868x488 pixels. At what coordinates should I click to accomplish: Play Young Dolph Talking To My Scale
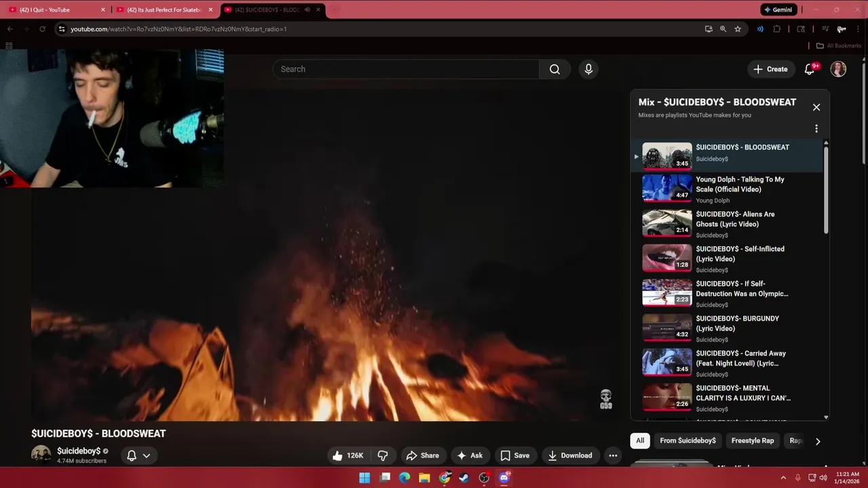coord(726,188)
